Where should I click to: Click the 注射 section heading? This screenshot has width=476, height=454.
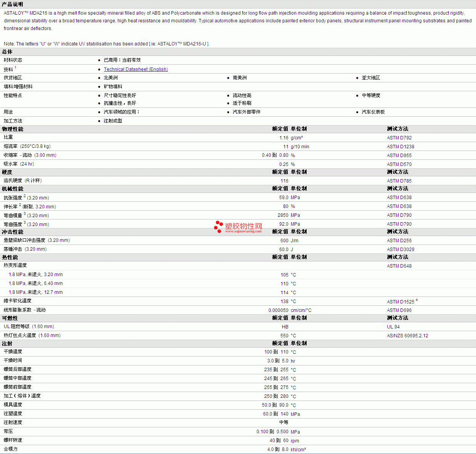coord(7,343)
